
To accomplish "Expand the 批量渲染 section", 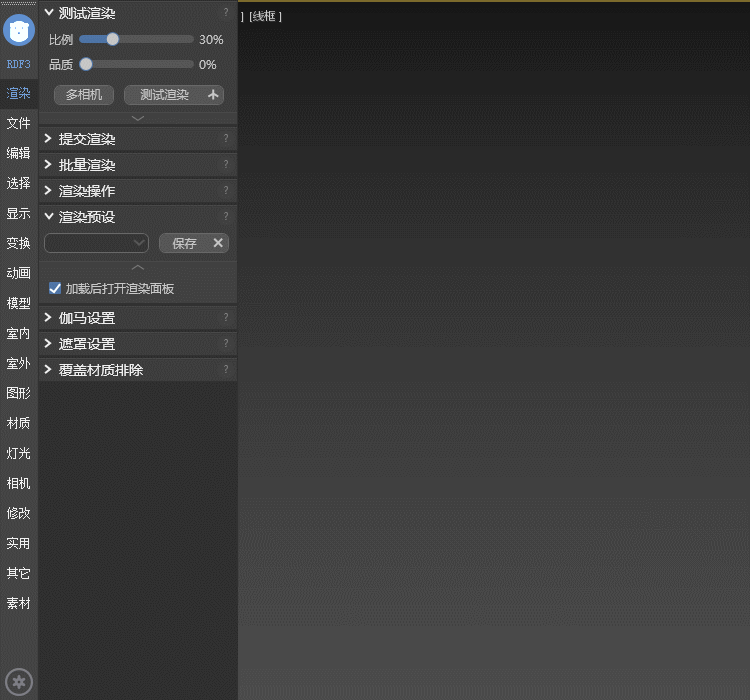I will coord(48,165).
